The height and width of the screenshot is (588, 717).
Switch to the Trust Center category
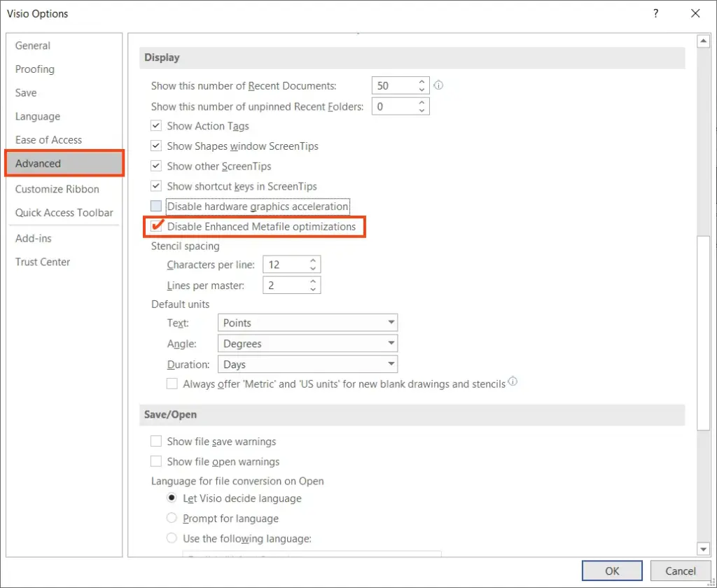(43, 262)
